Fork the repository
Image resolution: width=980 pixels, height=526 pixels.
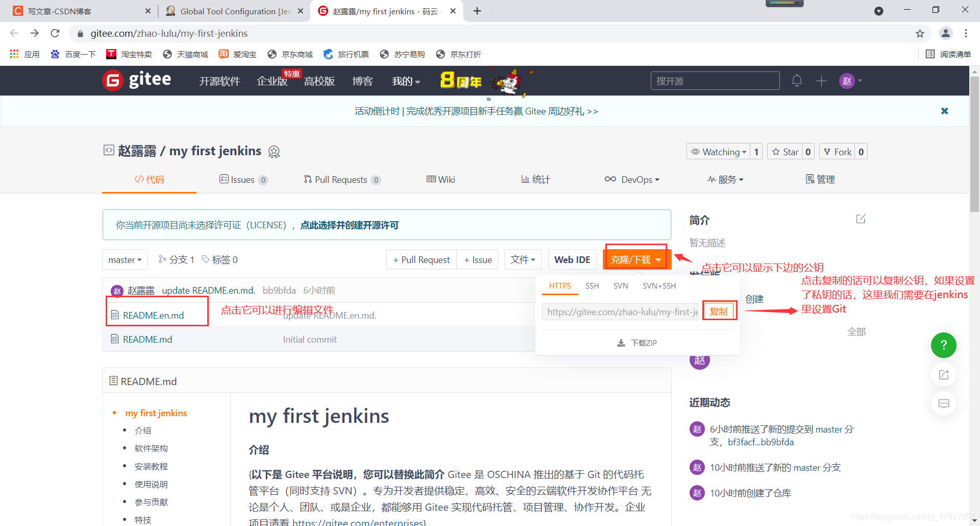(838, 152)
